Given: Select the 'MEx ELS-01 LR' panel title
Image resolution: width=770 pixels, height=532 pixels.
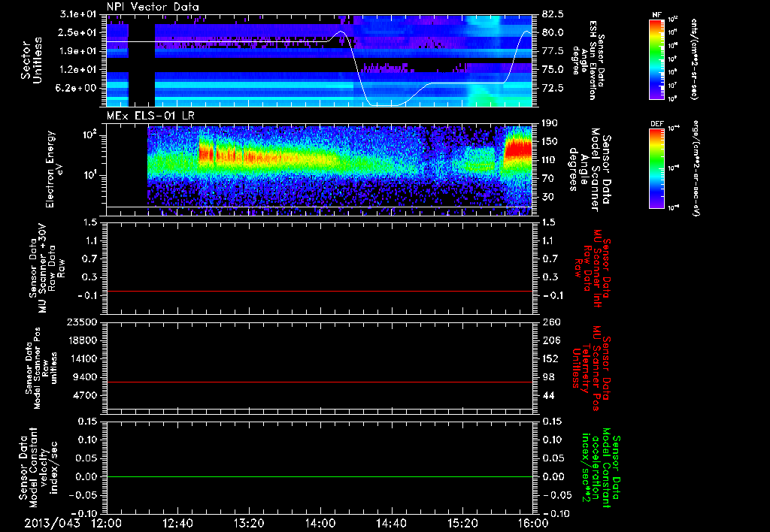Looking at the screenshot, I should pos(150,116).
